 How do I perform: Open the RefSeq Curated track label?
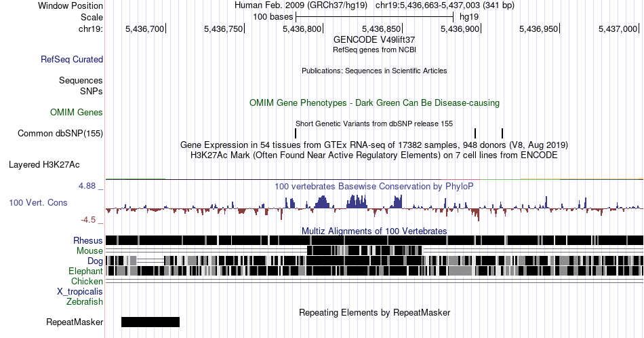click(71, 59)
